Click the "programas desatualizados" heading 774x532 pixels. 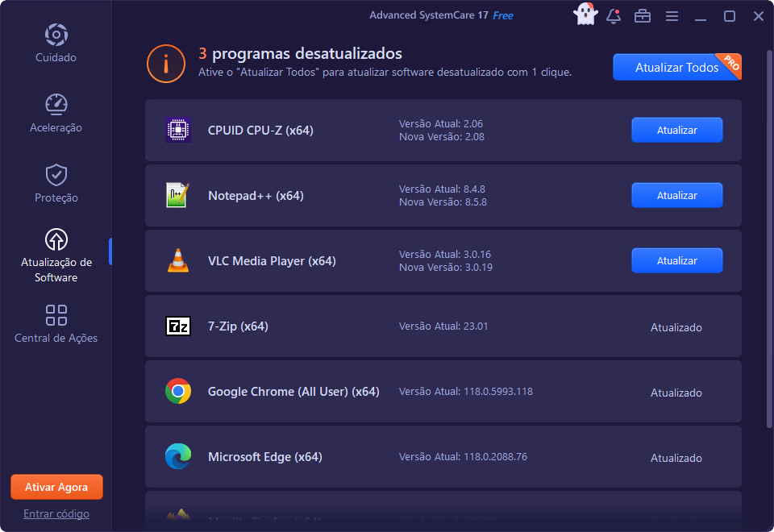click(x=307, y=53)
